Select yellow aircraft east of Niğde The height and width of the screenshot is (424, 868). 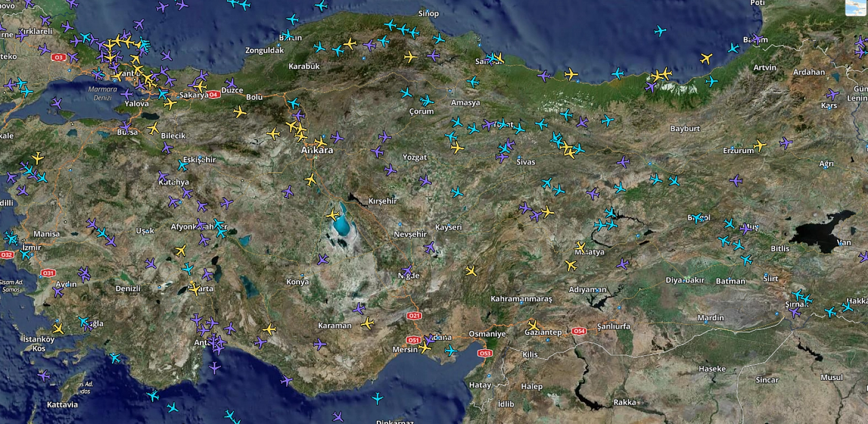(471, 271)
